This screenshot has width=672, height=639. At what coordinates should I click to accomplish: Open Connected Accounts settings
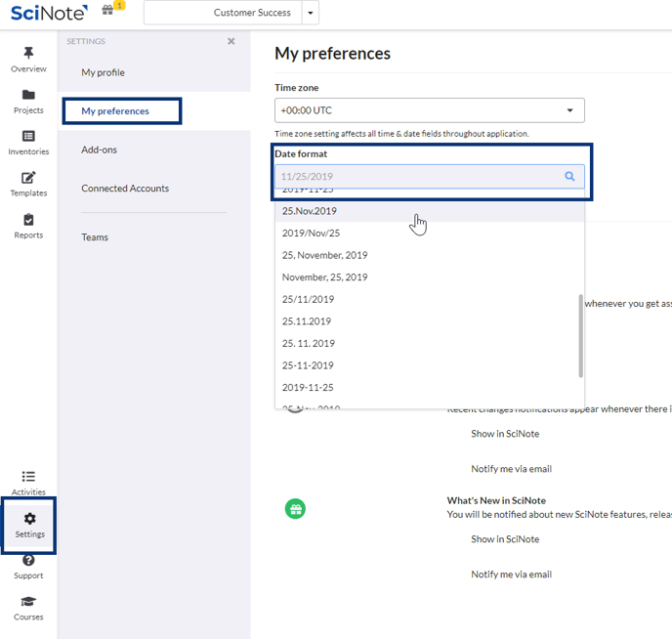[125, 189]
